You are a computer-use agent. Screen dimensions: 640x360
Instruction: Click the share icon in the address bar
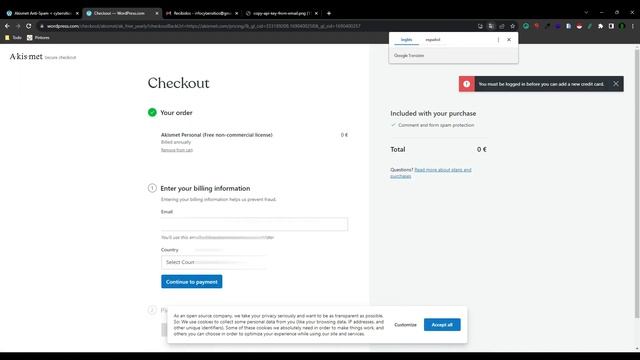[502, 26]
